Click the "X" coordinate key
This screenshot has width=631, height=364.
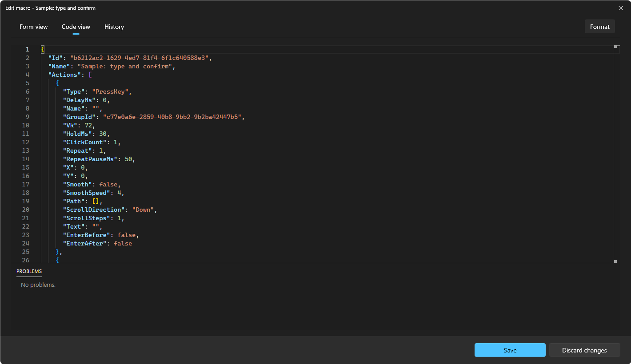[68, 167]
